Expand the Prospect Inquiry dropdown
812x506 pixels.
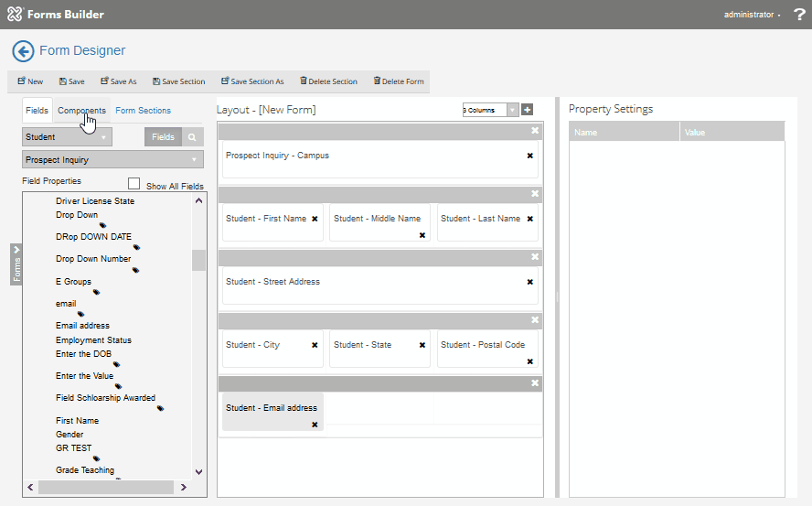coord(112,160)
